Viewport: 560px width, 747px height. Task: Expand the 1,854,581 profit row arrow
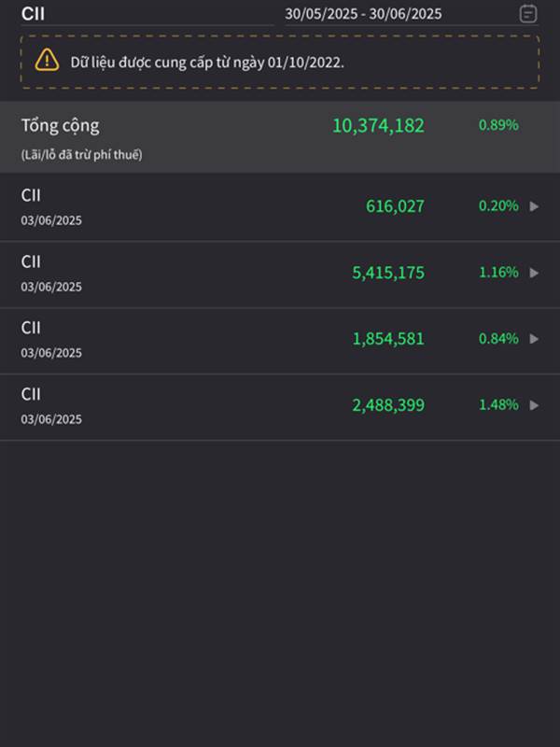534,339
